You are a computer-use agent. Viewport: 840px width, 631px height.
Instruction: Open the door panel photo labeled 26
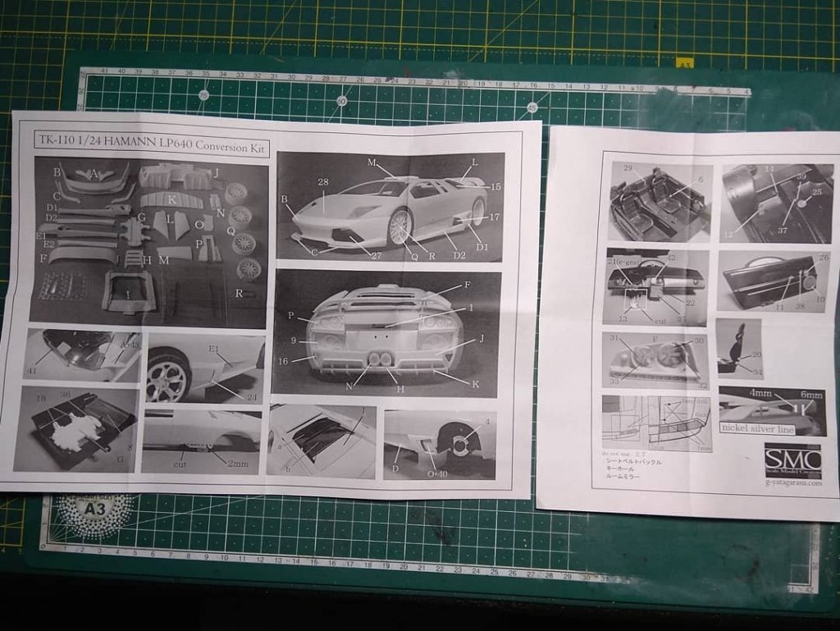pyautogui.click(x=772, y=280)
